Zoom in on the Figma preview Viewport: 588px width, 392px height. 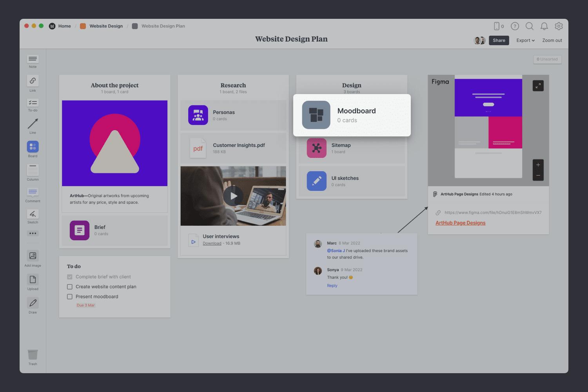click(538, 165)
